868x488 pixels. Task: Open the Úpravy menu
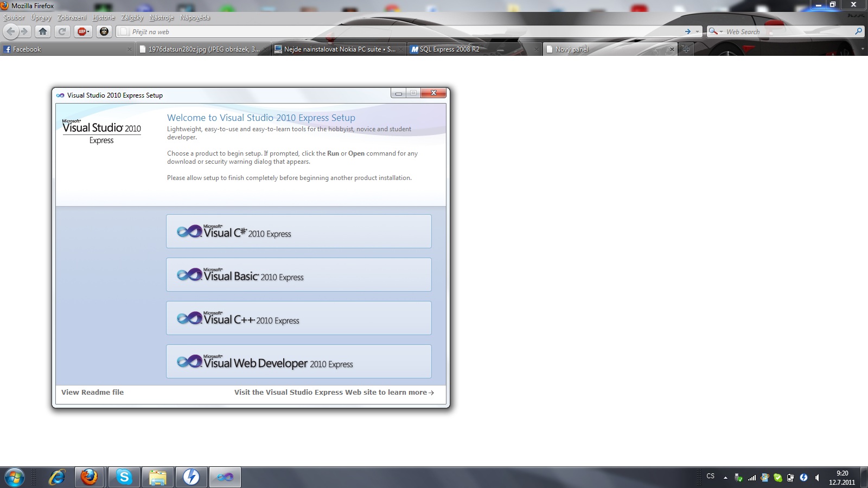pos(41,17)
